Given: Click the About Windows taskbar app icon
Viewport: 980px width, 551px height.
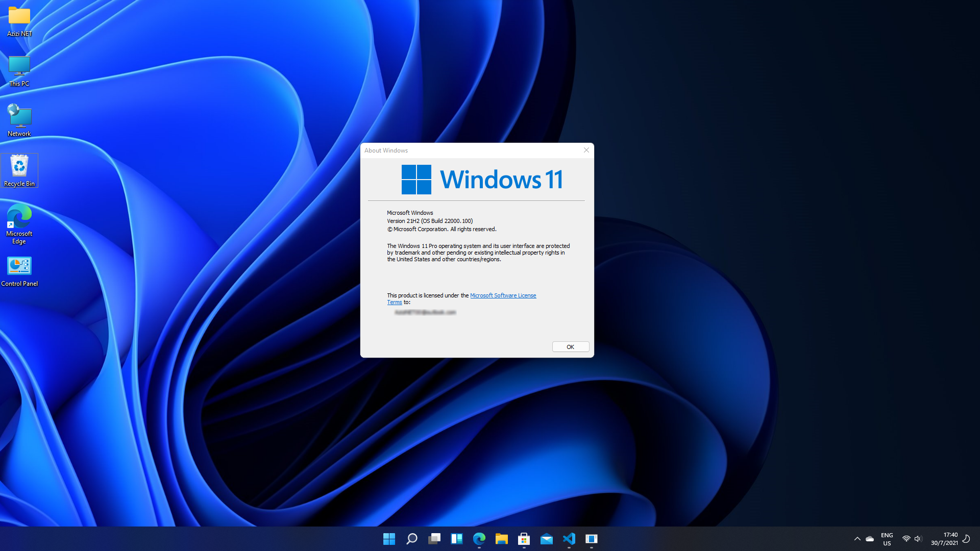Looking at the screenshot, I should pos(592,539).
